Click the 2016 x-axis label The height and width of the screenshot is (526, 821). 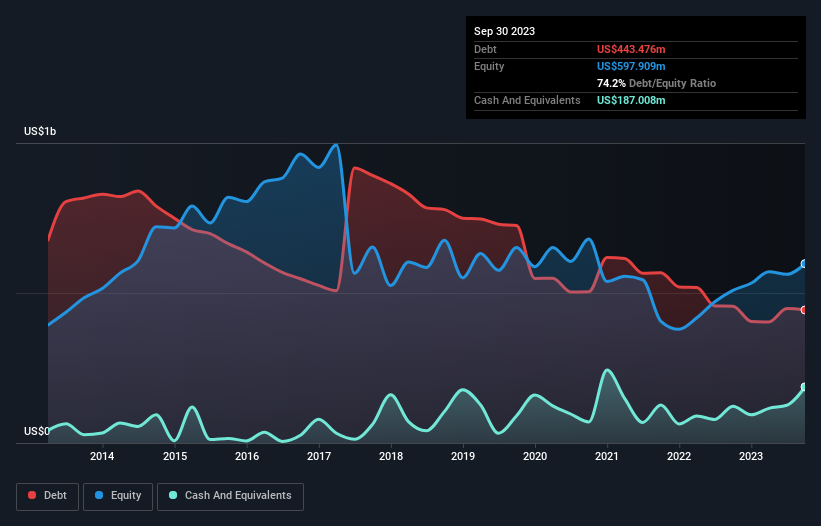coord(247,456)
